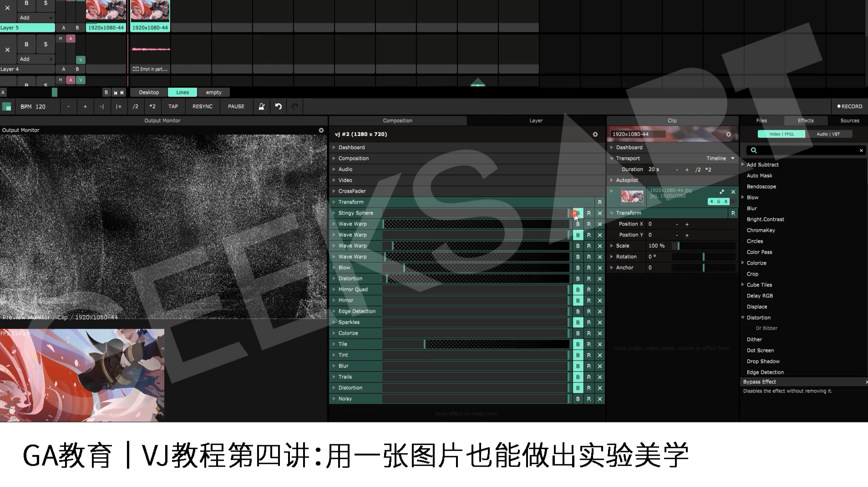Screen dimensions: 868x487
Task: Switch to the Desktop deck tab
Action: [x=149, y=92]
